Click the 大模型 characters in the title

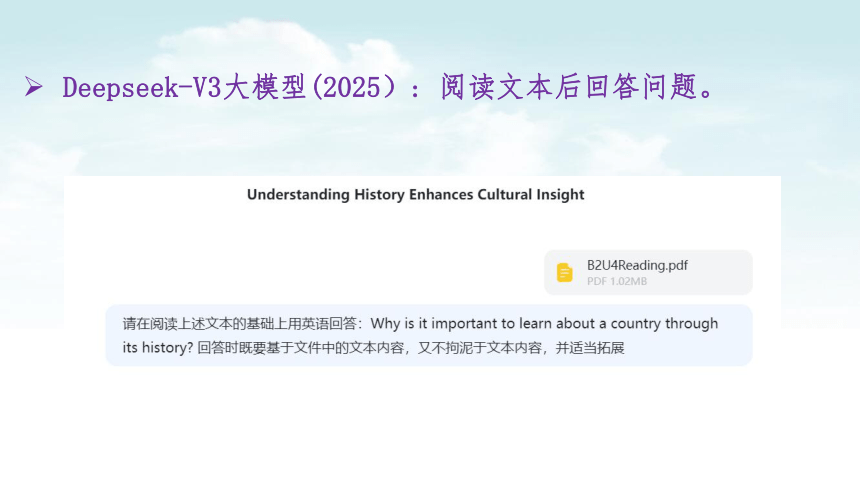click(x=264, y=88)
